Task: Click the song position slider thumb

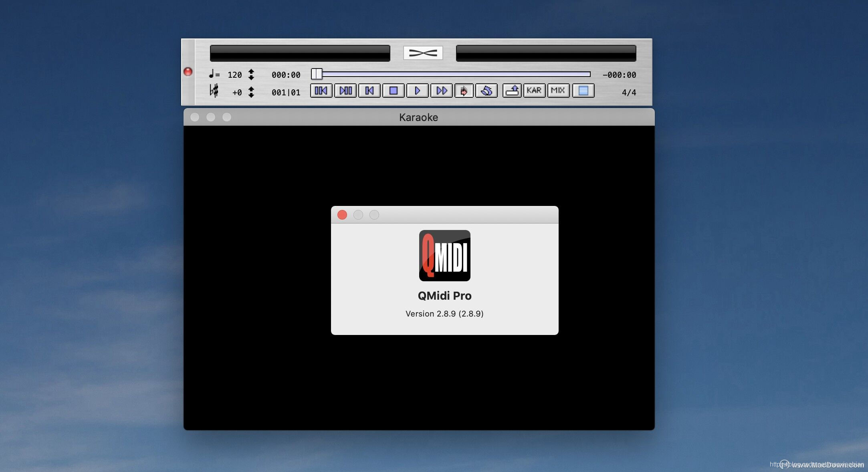Action: [x=317, y=74]
